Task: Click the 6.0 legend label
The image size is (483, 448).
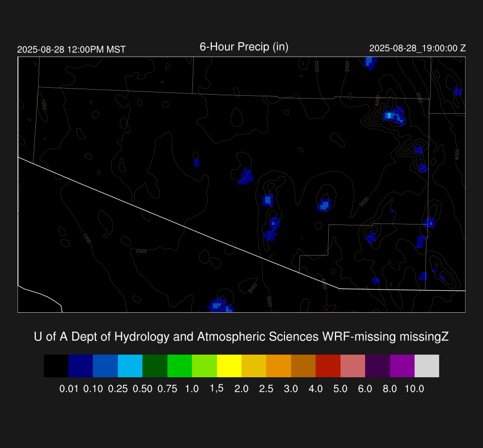Action: point(365,389)
